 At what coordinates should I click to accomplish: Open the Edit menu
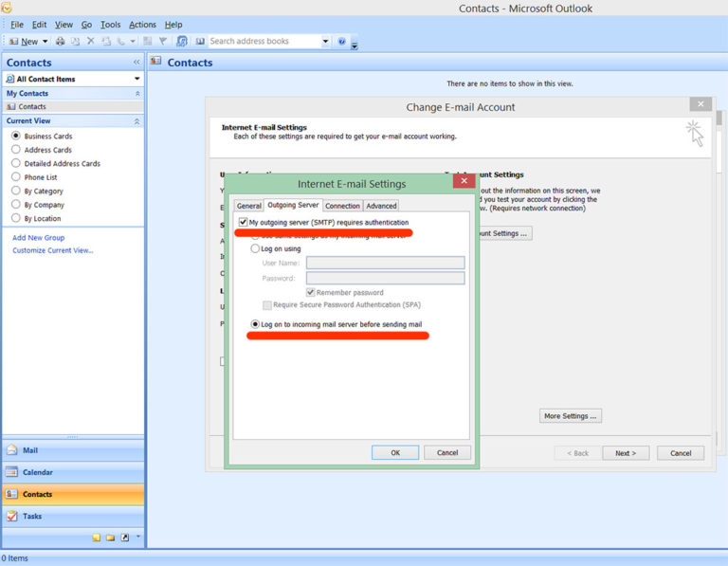39,25
